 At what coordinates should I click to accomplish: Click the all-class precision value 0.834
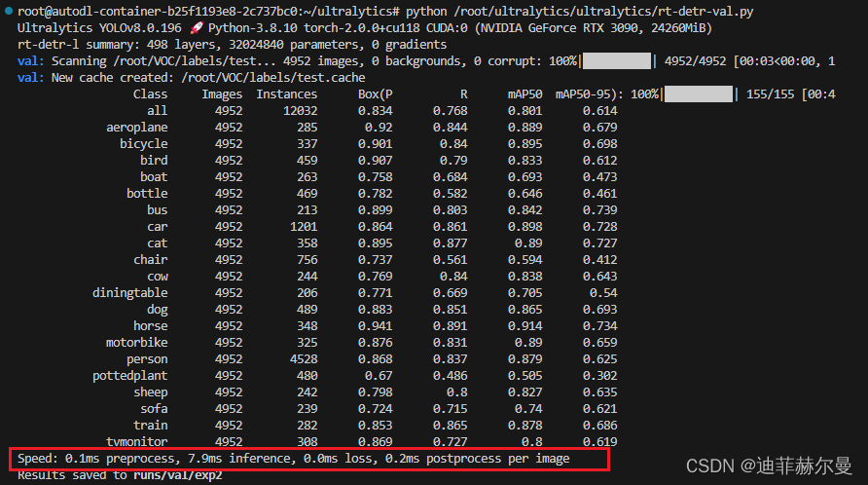tap(375, 111)
